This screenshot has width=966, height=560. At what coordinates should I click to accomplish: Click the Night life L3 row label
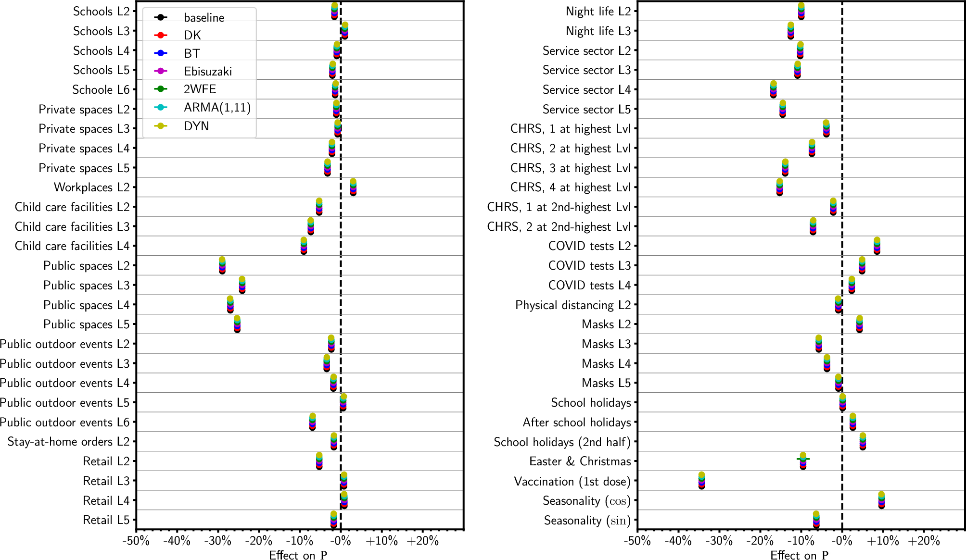click(x=598, y=31)
